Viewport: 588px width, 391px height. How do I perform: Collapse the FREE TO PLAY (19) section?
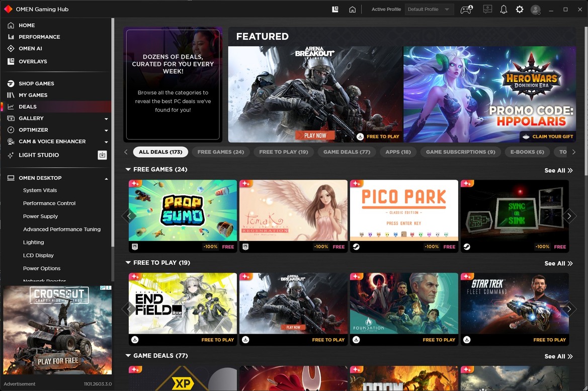[128, 263]
